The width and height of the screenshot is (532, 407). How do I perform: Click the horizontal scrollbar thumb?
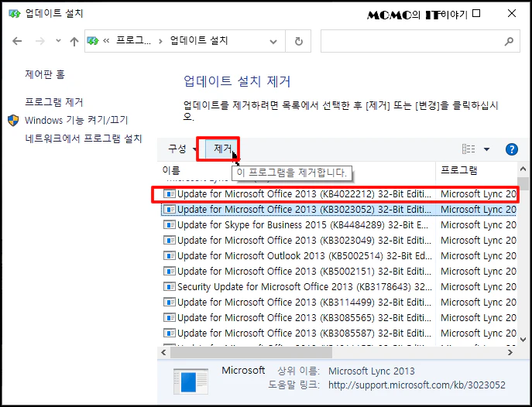pos(251,352)
